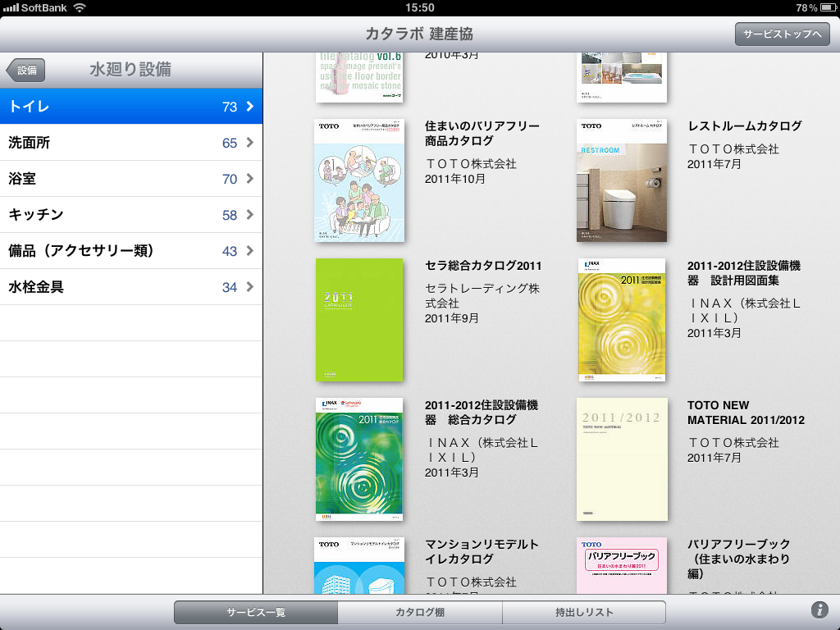Image resolution: width=840 pixels, height=630 pixels.
Task: Click the 2011年9月 date text
Action: [452, 318]
